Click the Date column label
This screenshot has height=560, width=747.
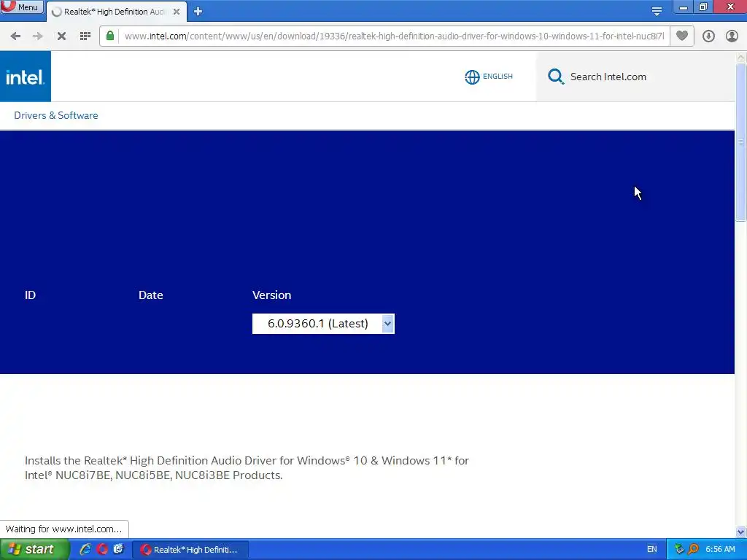150,295
